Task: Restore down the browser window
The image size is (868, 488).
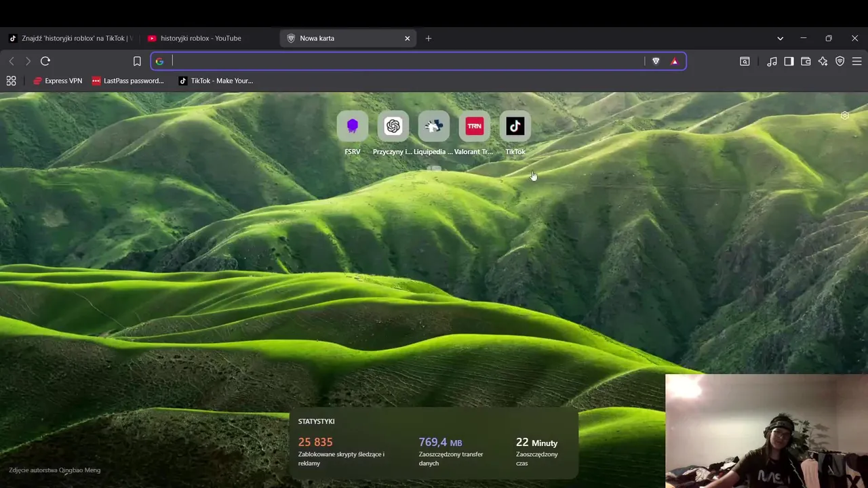Action: pos(829,39)
